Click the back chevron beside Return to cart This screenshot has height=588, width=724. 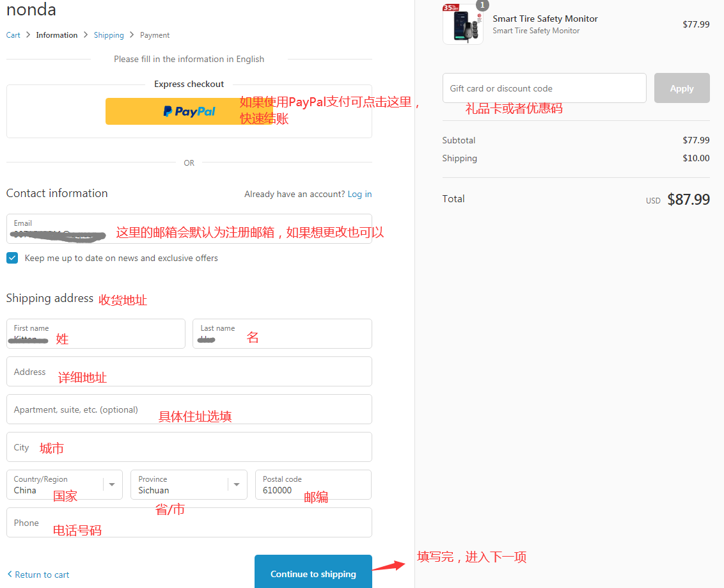(x=10, y=574)
